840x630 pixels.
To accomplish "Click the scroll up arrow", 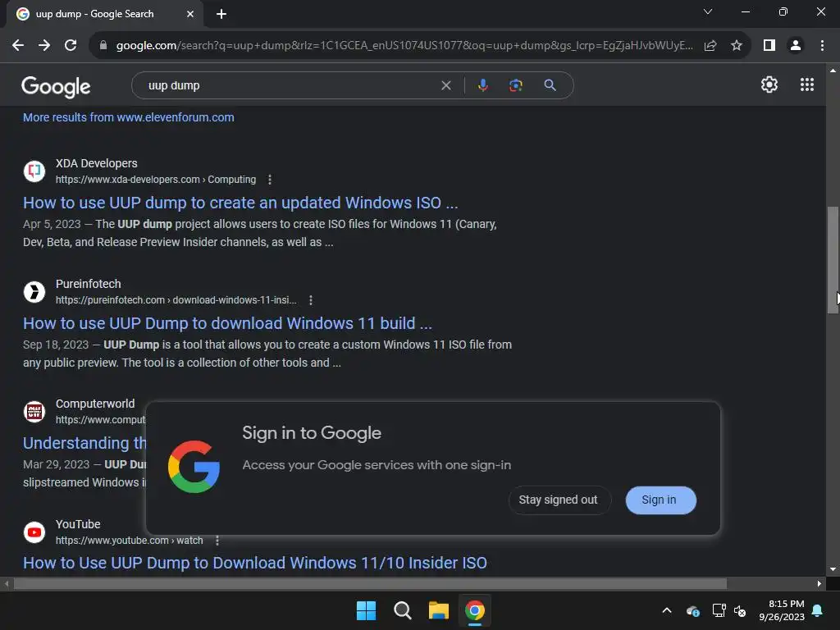I will (x=833, y=71).
